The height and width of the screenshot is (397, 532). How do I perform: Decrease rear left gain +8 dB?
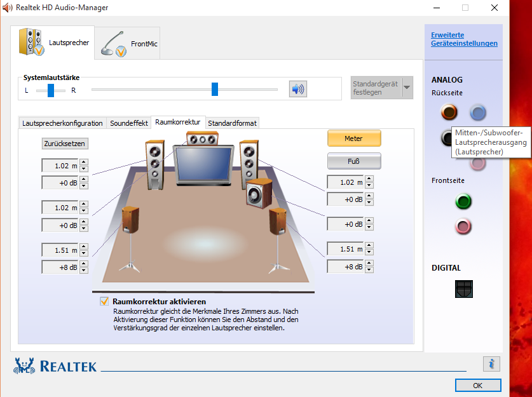(x=84, y=270)
